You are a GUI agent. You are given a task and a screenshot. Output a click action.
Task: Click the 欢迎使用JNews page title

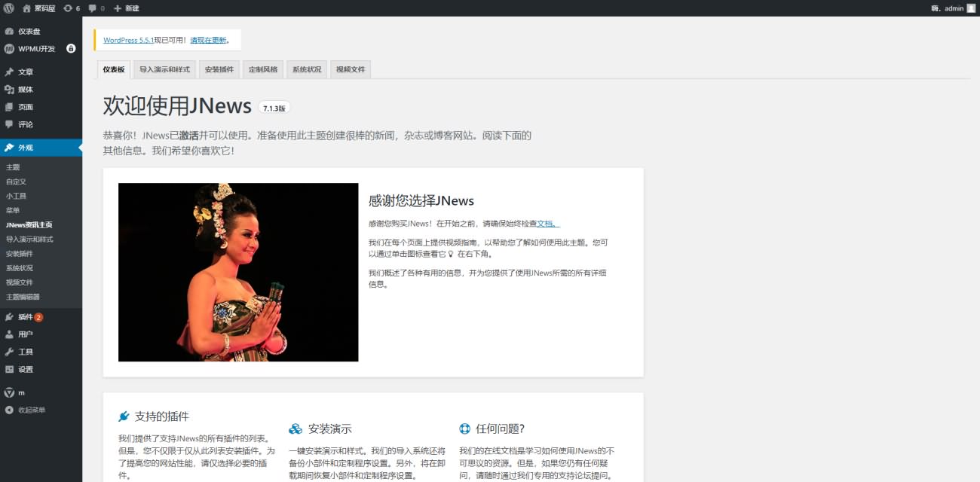pos(177,106)
